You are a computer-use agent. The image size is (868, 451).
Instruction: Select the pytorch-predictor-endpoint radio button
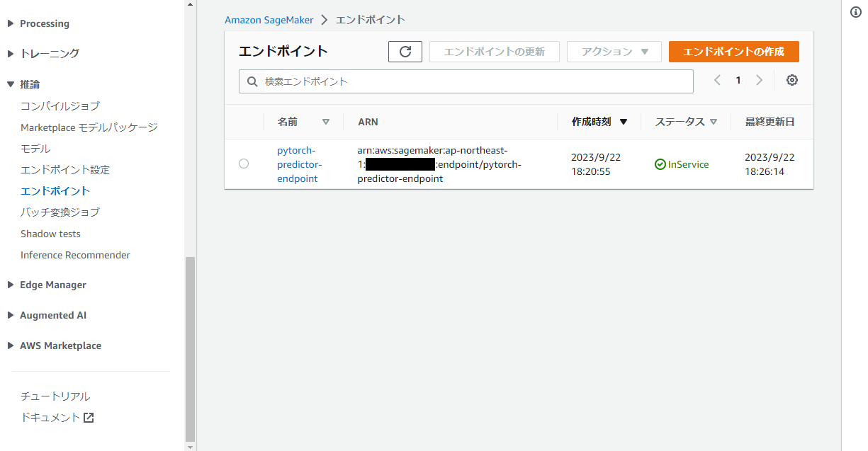click(x=244, y=163)
